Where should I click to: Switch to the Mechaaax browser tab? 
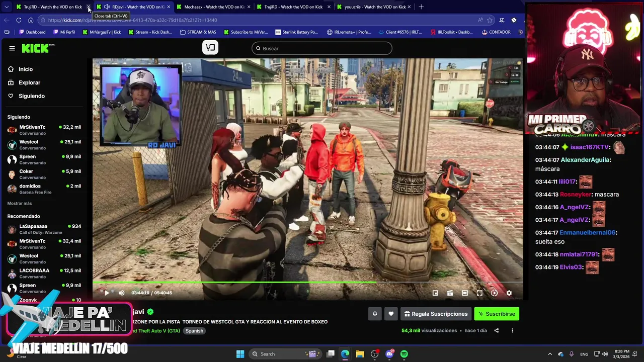pyautogui.click(x=214, y=7)
